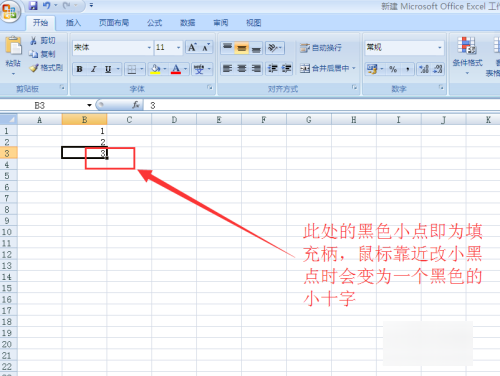Customize quick access toolbar dropdown
This screenshot has width=500, height=376.
[x=91, y=5]
